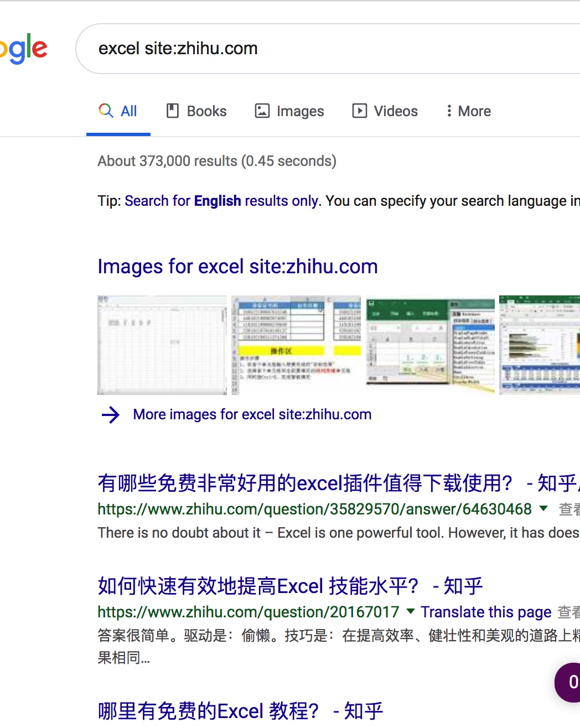Click the purple circular badge at bottom right

point(570,682)
